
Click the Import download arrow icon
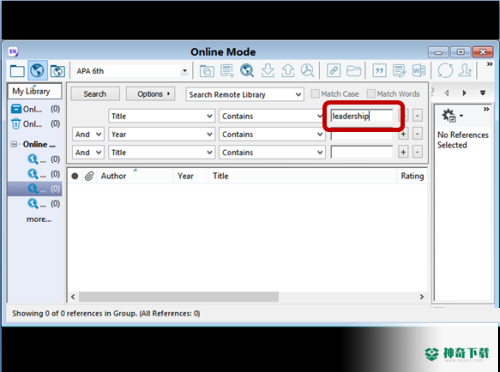point(268,70)
